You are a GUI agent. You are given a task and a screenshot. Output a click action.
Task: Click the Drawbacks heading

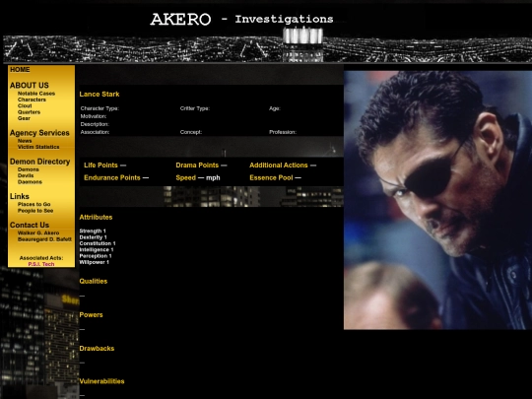click(x=97, y=349)
